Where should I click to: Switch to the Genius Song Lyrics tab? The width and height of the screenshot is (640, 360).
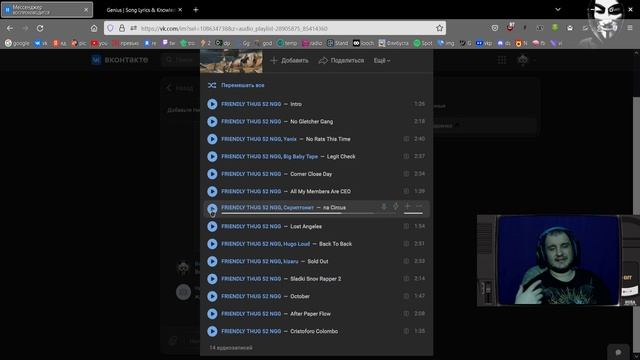click(x=140, y=10)
